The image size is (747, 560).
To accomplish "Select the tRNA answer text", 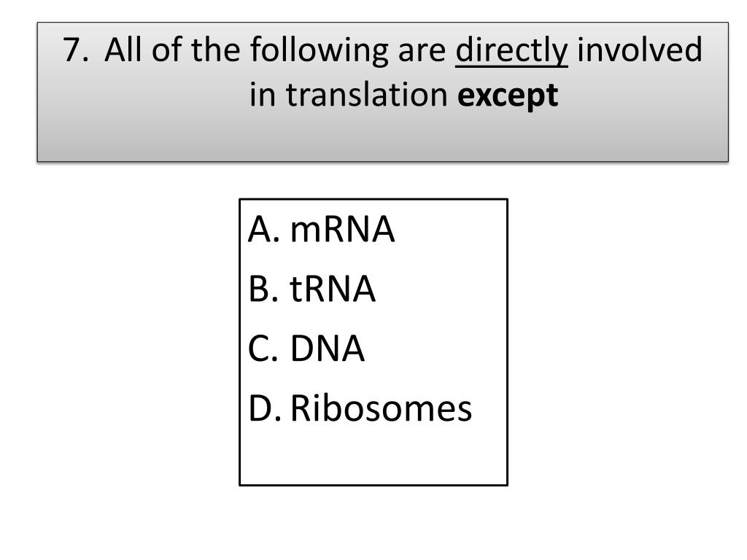I will pyautogui.click(x=333, y=289).
